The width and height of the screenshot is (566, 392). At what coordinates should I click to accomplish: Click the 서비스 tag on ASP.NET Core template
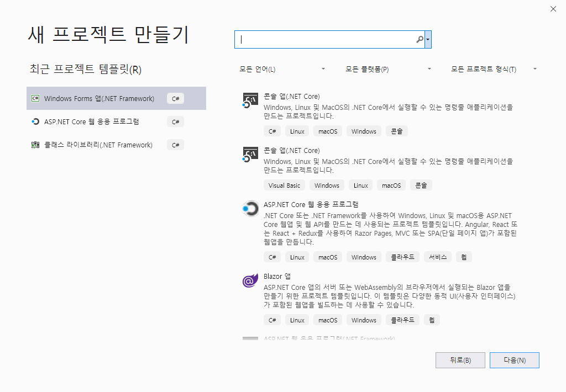[438, 257]
